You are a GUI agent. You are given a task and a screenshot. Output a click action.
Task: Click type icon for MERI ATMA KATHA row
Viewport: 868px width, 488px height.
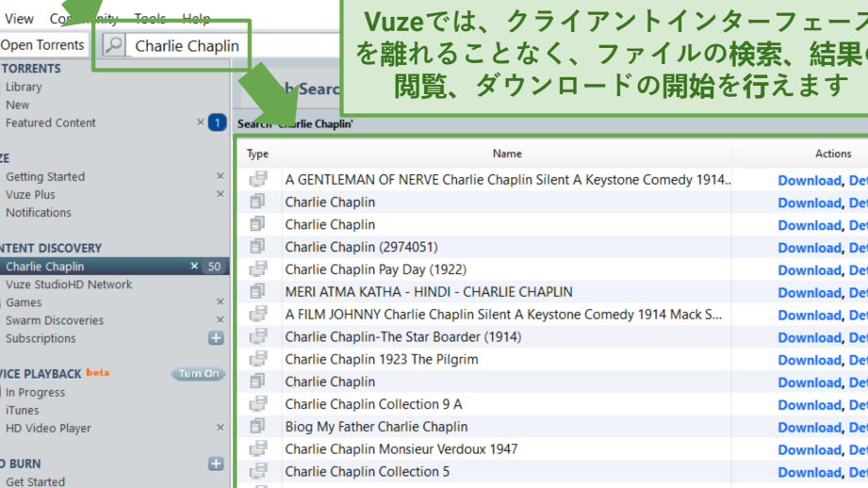point(257,292)
